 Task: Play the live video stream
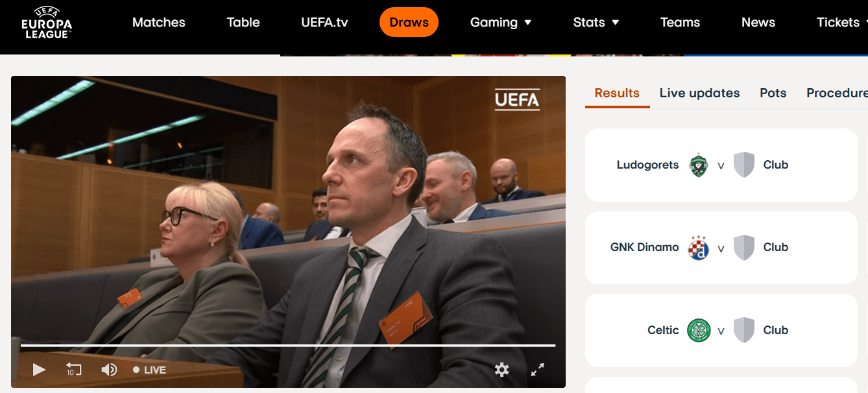(x=39, y=370)
